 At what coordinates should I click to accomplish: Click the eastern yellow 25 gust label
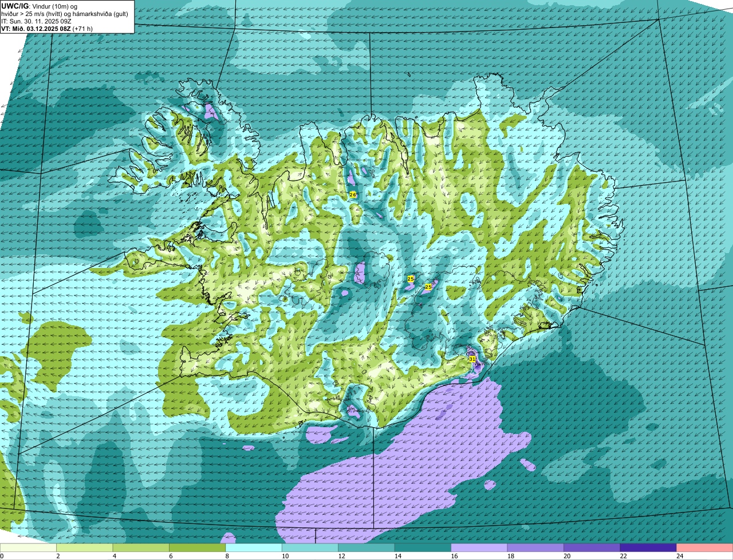coord(428,286)
